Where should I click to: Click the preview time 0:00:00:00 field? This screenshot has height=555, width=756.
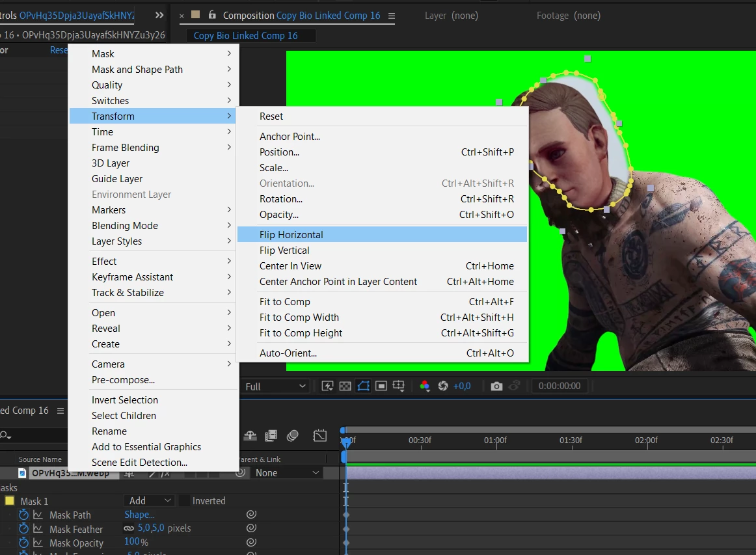click(560, 386)
